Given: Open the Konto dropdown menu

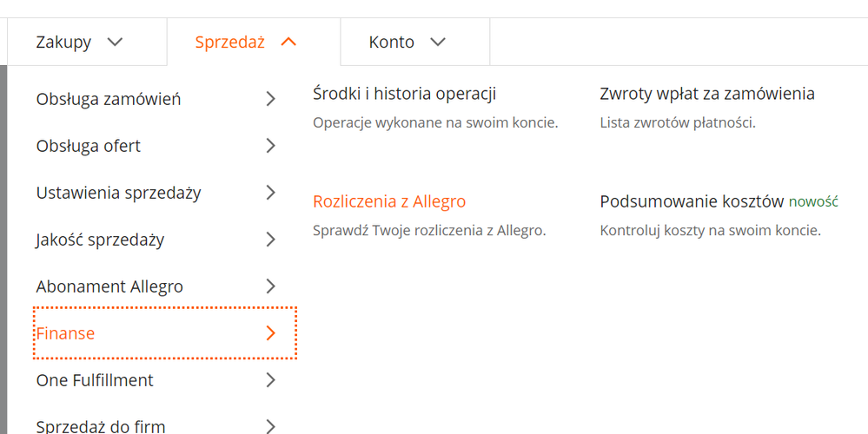Looking at the screenshot, I should (x=407, y=42).
